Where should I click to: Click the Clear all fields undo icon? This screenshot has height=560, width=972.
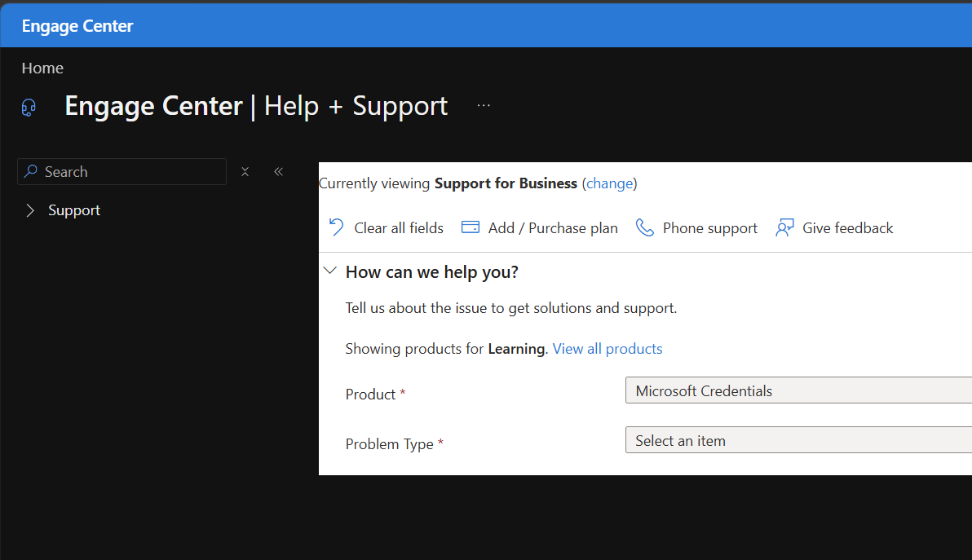point(337,227)
